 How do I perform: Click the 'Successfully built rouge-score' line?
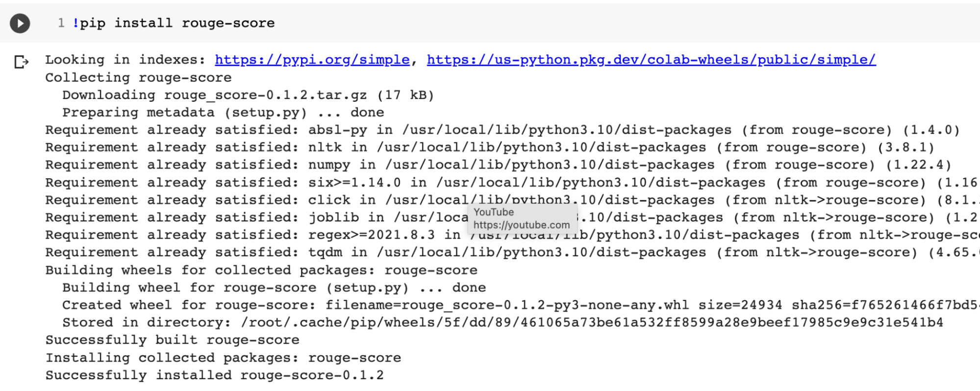click(x=172, y=340)
